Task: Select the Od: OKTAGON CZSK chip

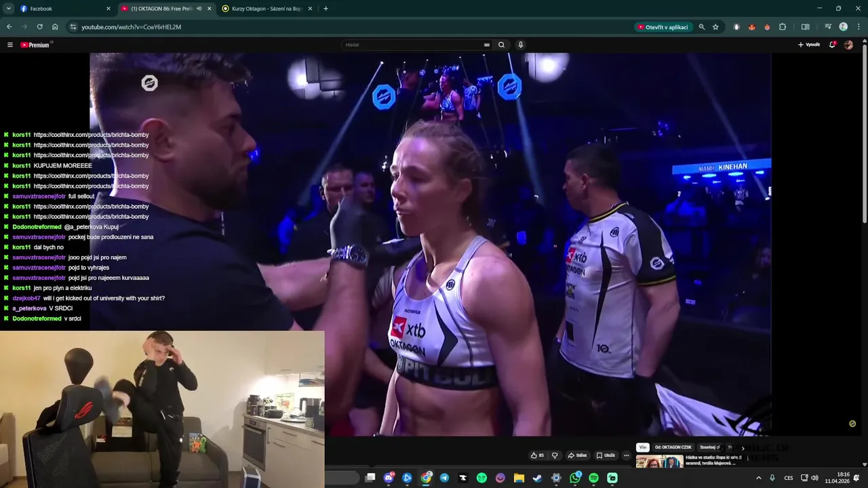Action: (x=673, y=447)
